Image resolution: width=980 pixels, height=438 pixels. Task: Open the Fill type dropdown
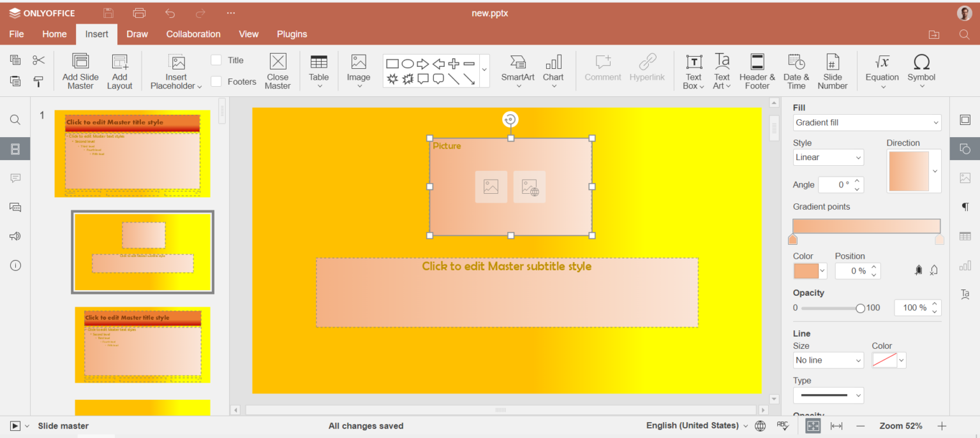tap(866, 122)
